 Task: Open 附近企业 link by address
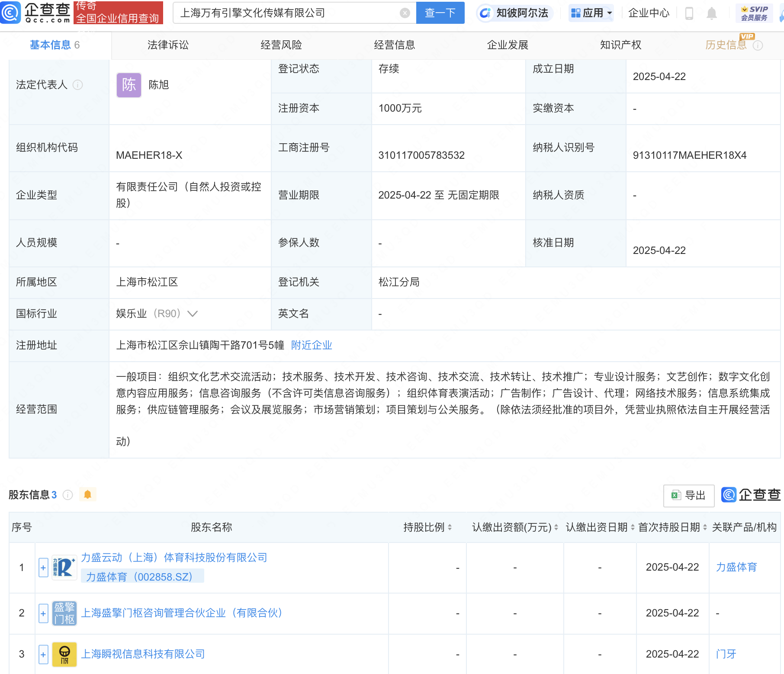tap(312, 345)
